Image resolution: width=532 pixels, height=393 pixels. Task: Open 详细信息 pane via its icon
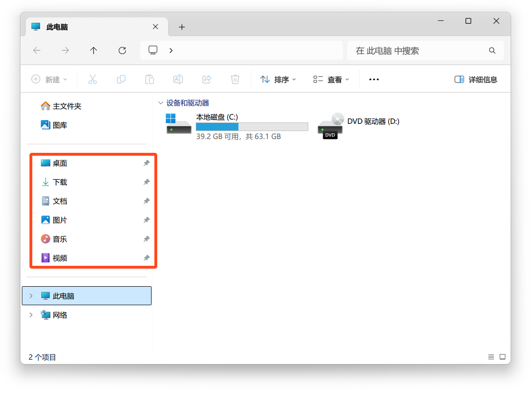pyautogui.click(x=475, y=79)
